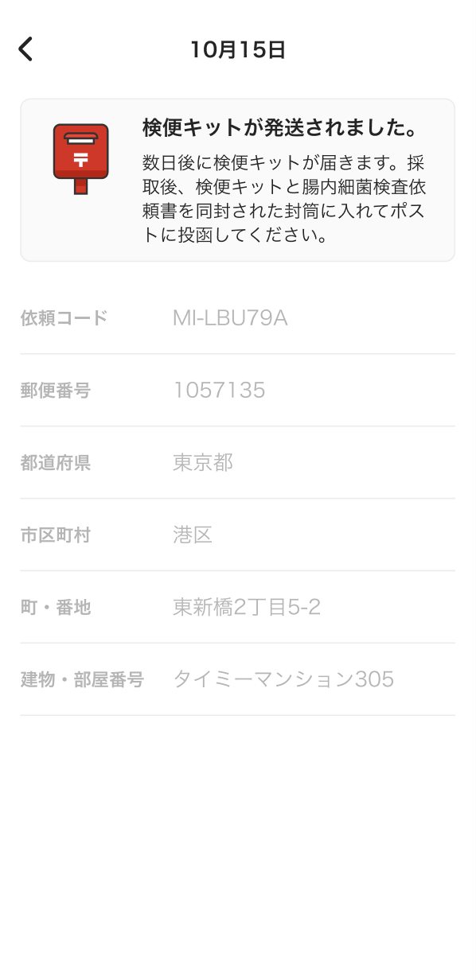The width and height of the screenshot is (476, 980).
Task: Select the 都道府県 label
Action: click(x=56, y=463)
